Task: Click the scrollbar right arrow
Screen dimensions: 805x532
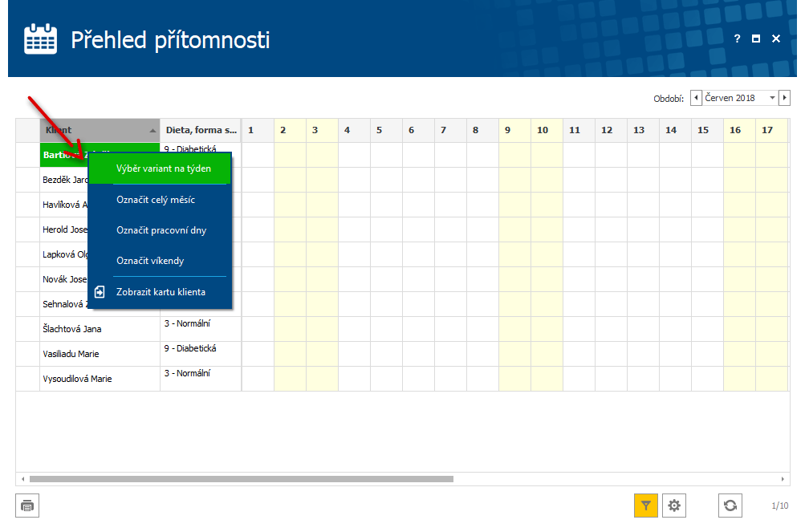Action: [783, 479]
